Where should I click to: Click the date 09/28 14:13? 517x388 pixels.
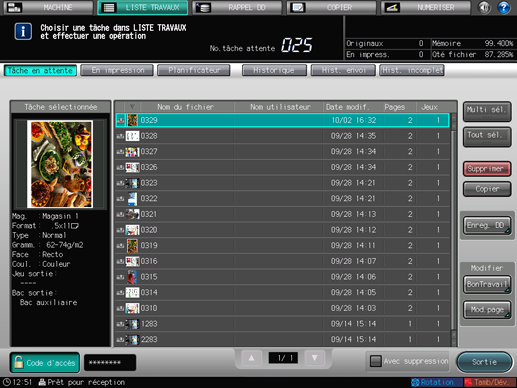(353, 214)
